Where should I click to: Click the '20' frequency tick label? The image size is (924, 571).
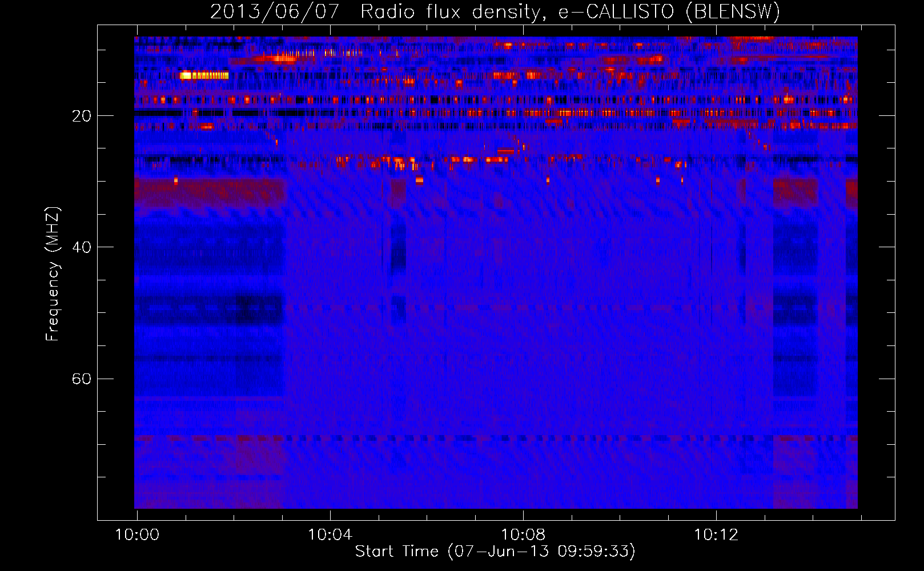tap(82, 116)
